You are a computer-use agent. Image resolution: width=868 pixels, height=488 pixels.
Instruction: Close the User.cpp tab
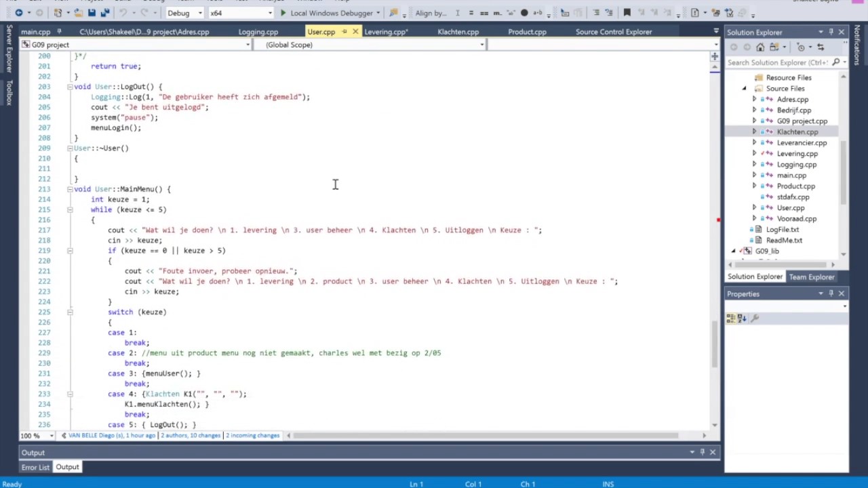click(x=355, y=32)
